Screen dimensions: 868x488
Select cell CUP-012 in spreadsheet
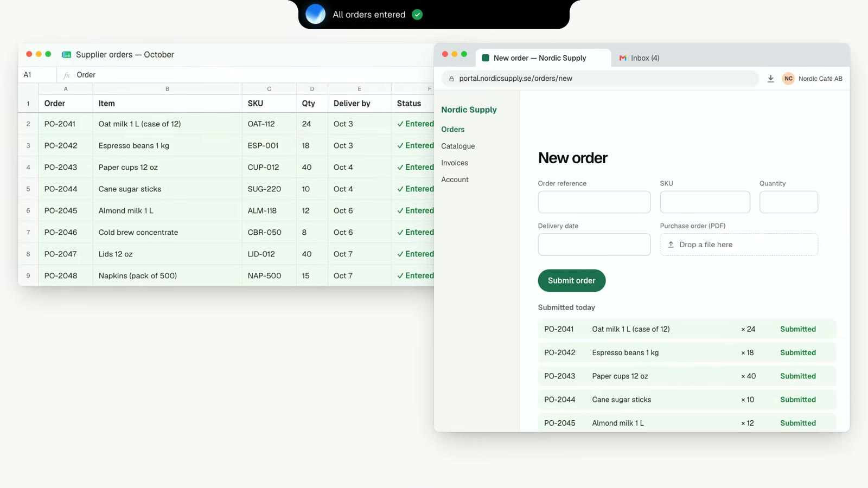point(269,168)
